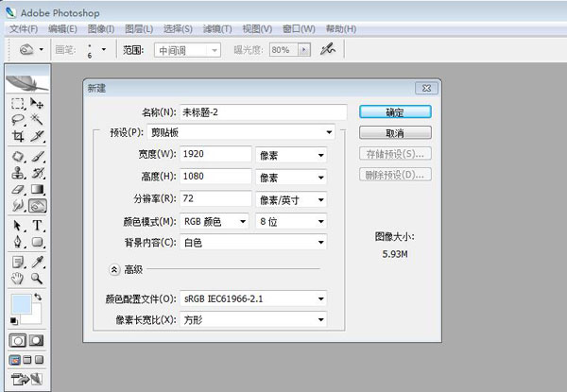Select the Rectangular Marquee tool
The width and height of the screenshot is (567, 392).
tap(18, 103)
